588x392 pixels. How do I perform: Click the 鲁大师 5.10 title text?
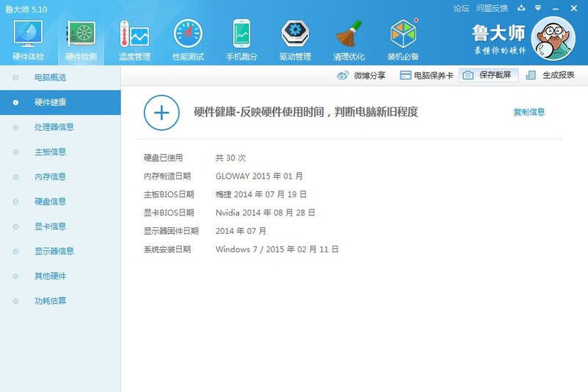[26, 10]
